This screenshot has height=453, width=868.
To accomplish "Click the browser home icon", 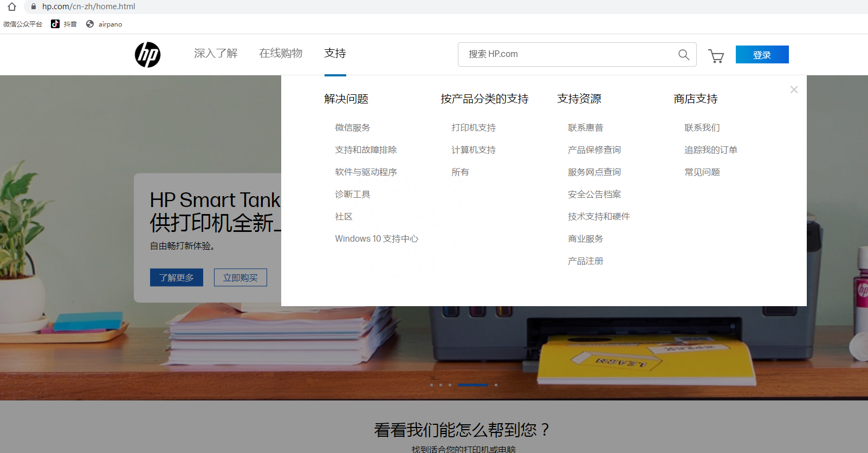I will [x=12, y=7].
